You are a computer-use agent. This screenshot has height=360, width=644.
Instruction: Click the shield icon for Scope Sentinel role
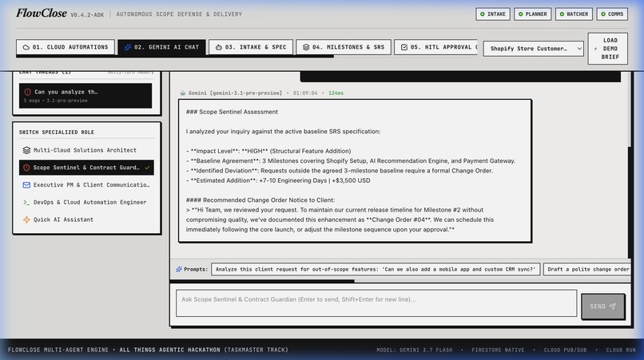26,168
